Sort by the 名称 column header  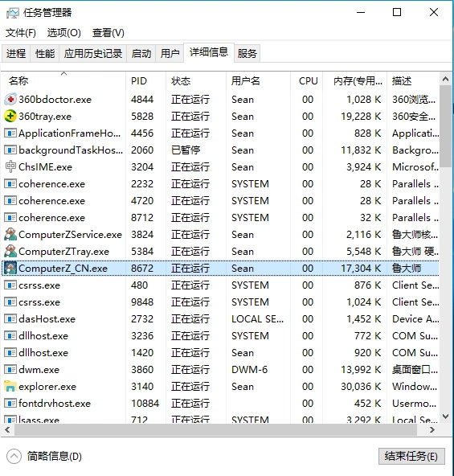point(63,81)
